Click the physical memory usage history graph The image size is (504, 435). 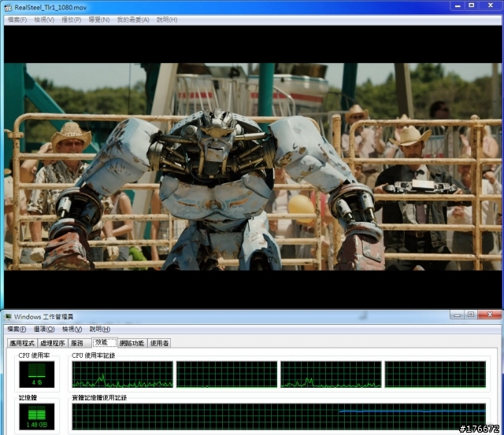coord(279,417)
